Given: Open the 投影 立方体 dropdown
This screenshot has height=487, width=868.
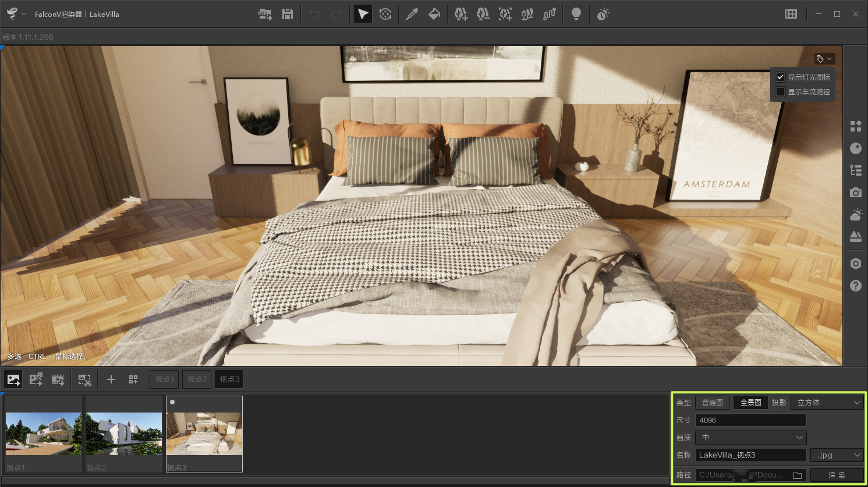Looking at the screenshot, I should coord(827,403).
